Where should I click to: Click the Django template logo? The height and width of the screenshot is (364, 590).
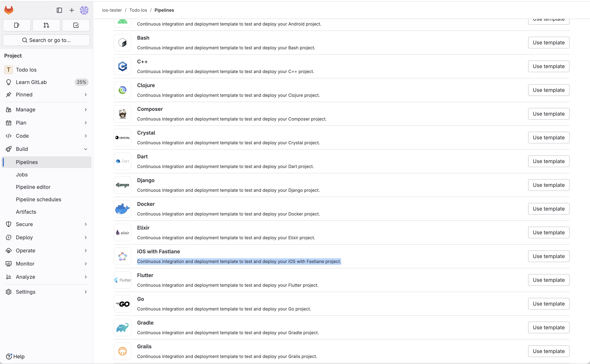123,185
